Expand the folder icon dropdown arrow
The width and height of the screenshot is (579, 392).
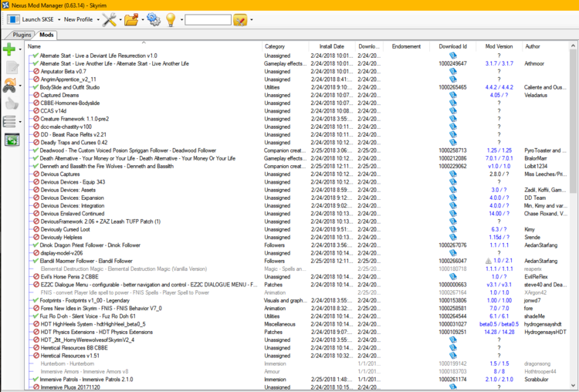coord(143,19)
